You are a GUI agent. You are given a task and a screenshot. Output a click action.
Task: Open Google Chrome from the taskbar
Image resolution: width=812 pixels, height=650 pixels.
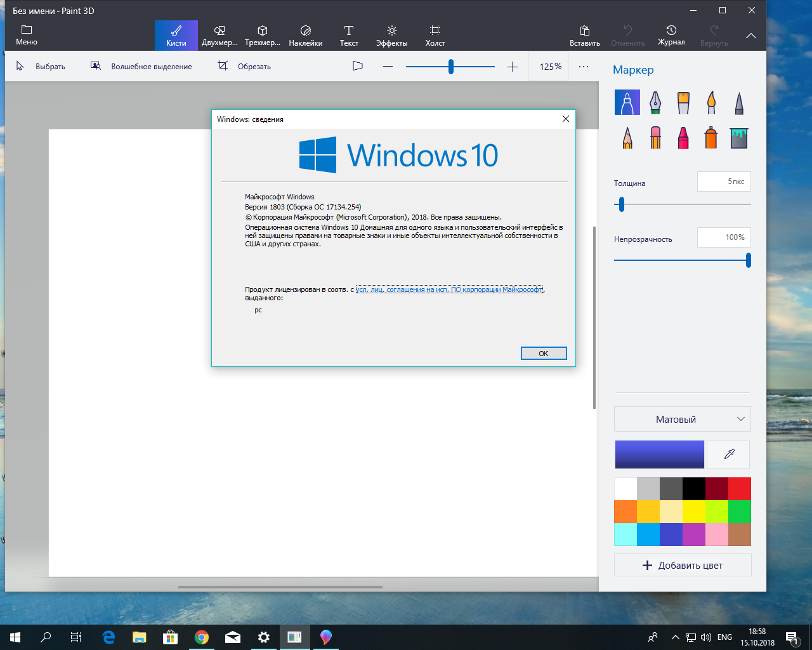coord(202,637)
